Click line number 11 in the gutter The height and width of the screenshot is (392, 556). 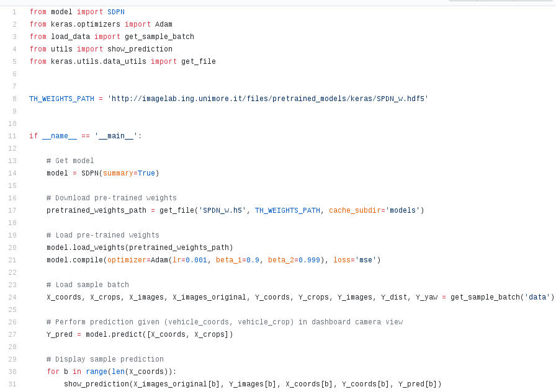tap(12, 136)
